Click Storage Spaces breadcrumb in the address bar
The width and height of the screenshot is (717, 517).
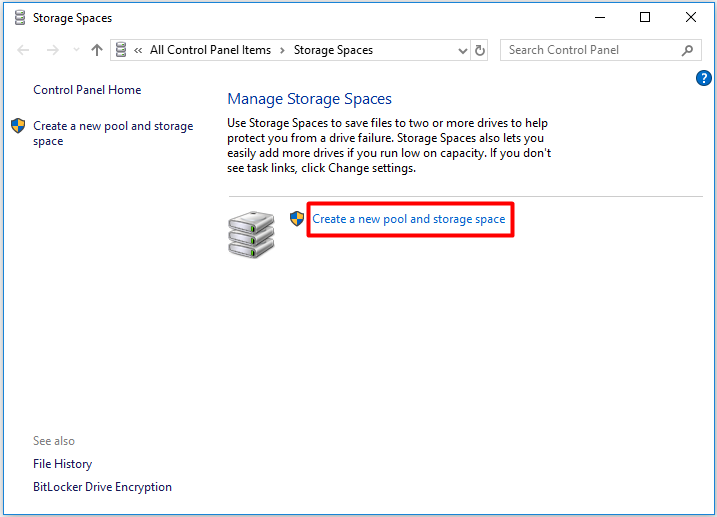point(333,50)
